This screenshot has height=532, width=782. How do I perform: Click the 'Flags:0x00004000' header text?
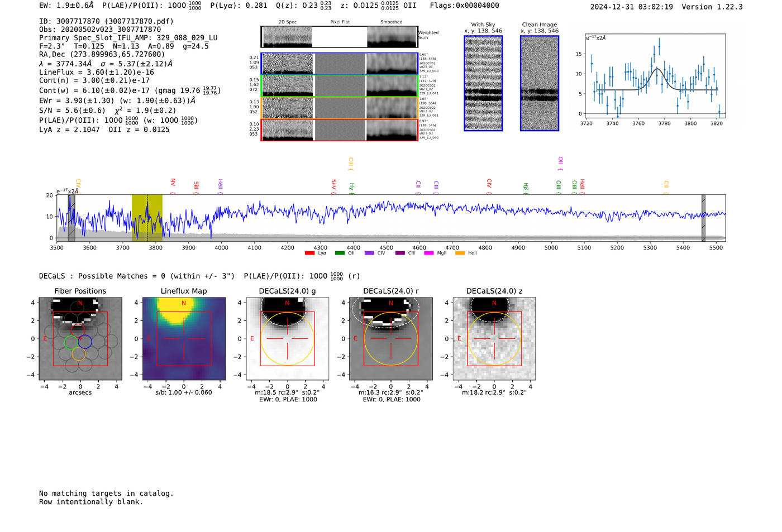coord(465,6)
